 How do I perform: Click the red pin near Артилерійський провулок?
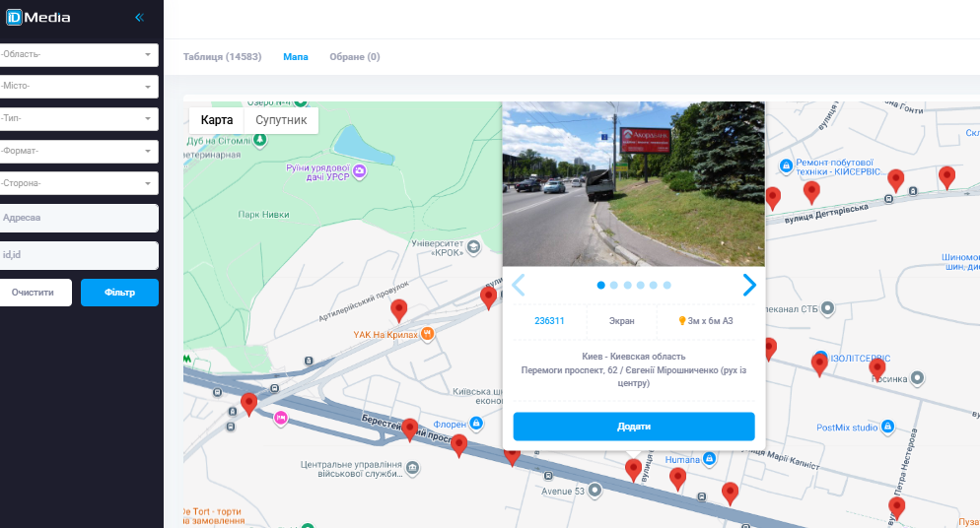(x=398, y=310)
